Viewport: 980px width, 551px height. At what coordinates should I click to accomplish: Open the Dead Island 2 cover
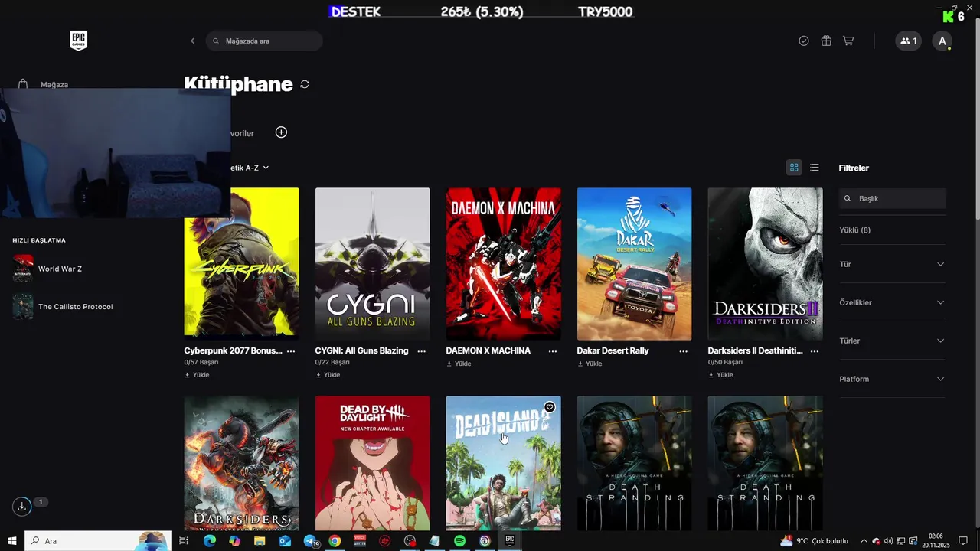click(503, 463)
